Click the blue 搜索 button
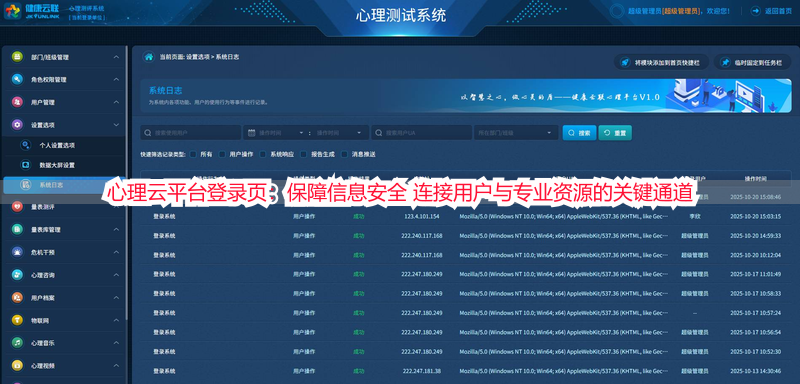 tap(579, 133)
